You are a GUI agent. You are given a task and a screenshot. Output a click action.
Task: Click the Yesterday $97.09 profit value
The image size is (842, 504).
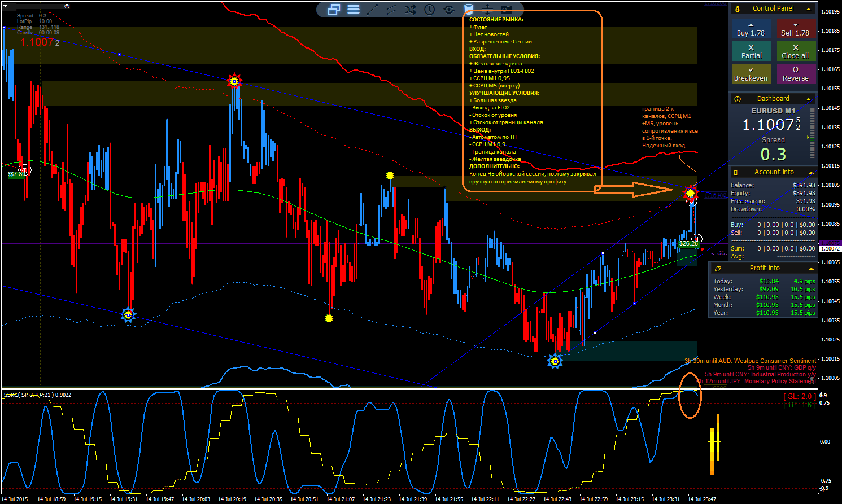click(x=769, y=289)
